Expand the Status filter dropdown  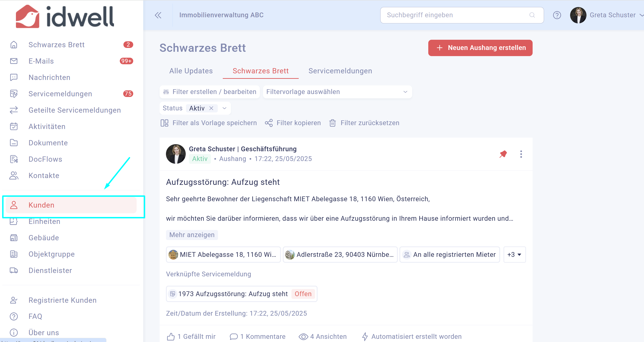click(224, 108)
